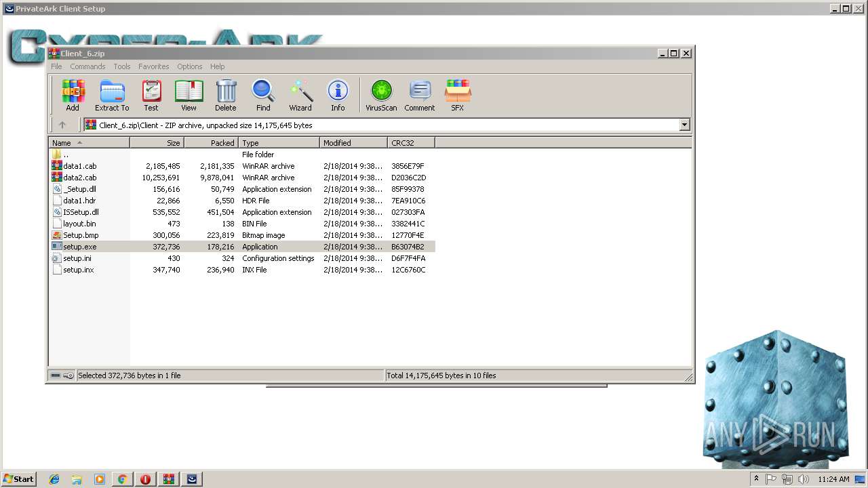Switch to PrivateArk setup taskbar button

pos(192,479)
